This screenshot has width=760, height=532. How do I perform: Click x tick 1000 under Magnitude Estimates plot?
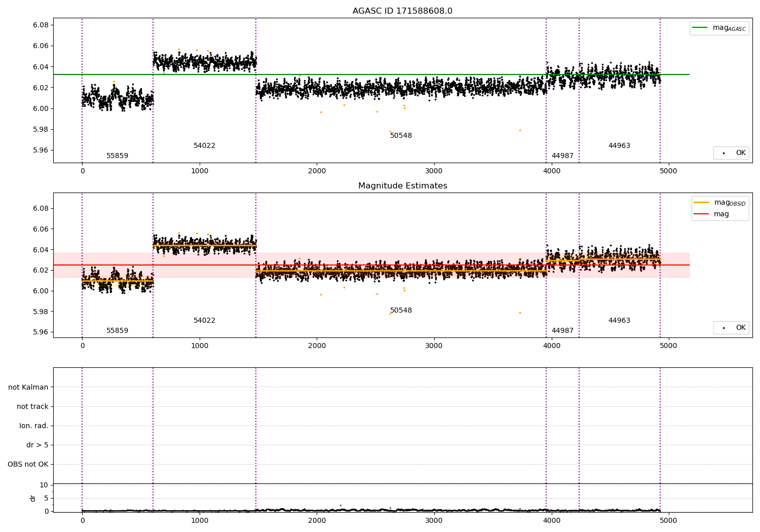point(200,346)
